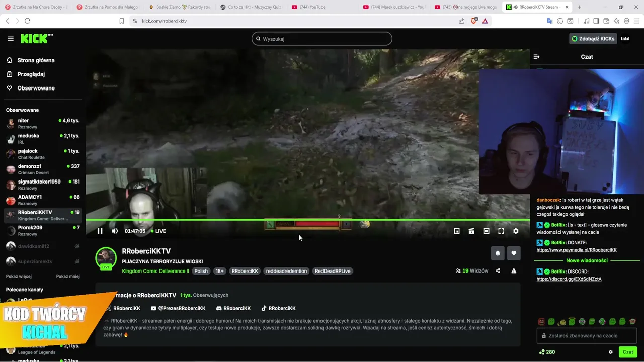This screenshot has height=362, width=644.
Task: Click the KICK logo
Action: (x=36, y=39)
